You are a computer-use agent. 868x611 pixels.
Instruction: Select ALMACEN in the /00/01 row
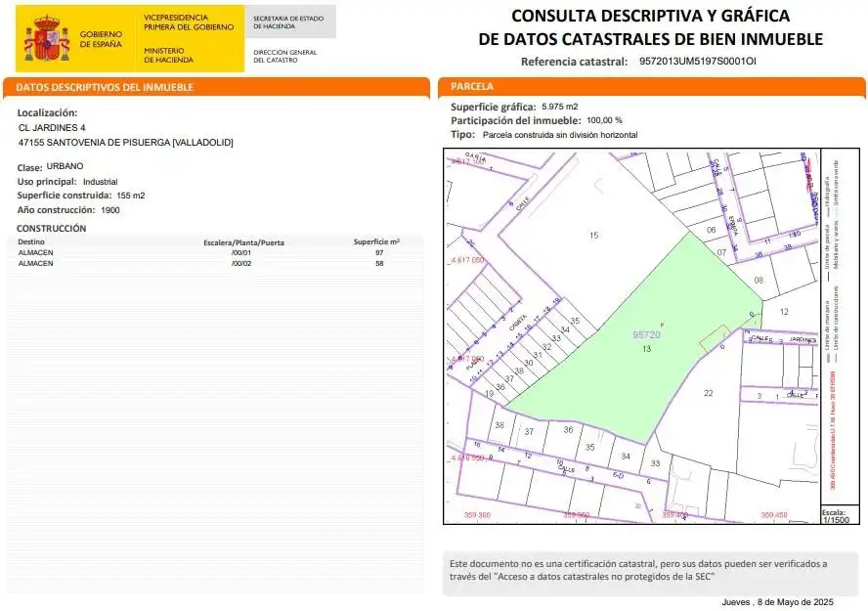(x=35, y=252)
